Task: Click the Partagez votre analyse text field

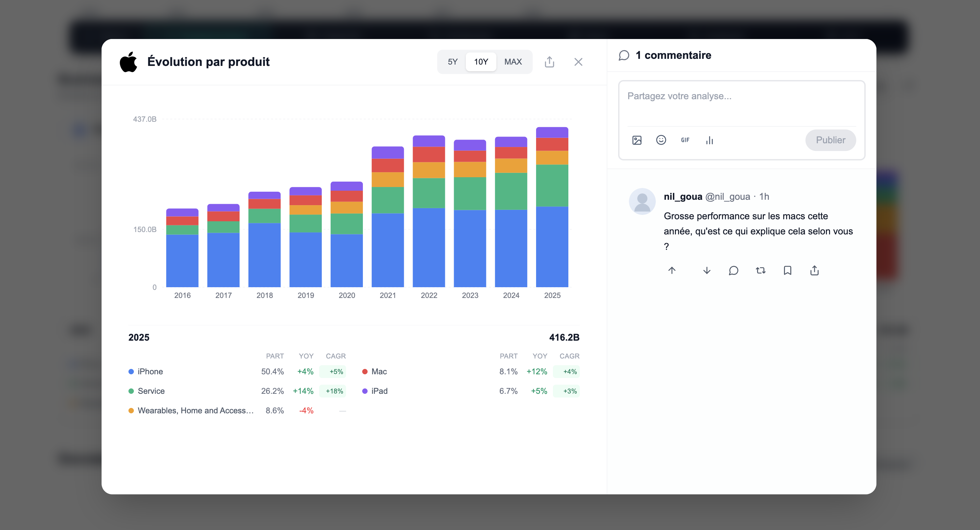Action: coord(741,103)
